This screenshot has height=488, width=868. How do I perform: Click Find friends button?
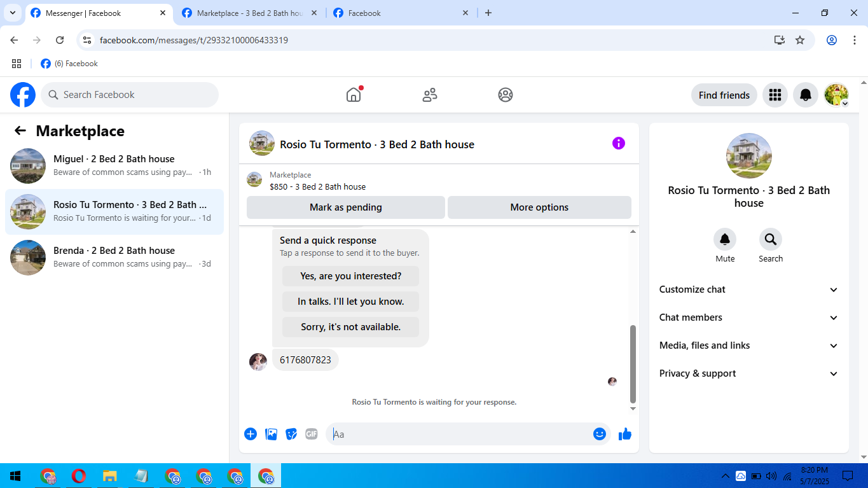pos(724,95)
